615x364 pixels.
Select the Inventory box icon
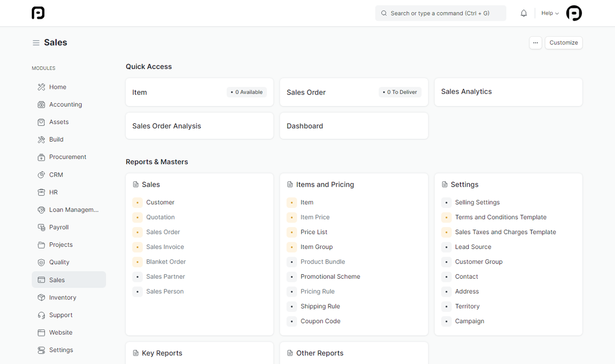41,297
